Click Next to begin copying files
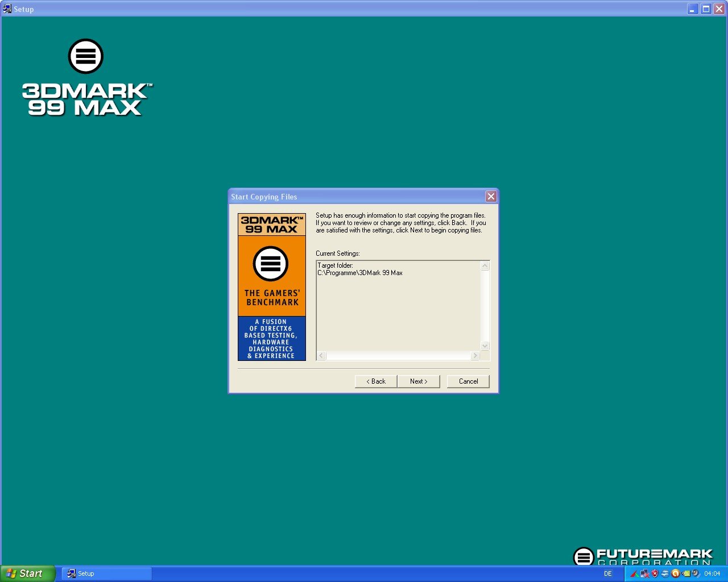The image size is (728, 582). point(419,381)
